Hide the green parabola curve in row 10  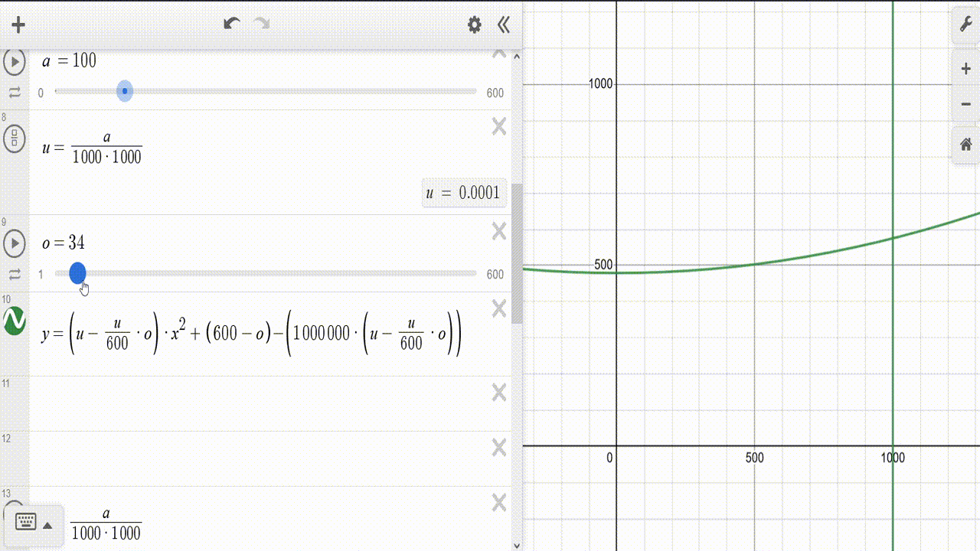coord(15,321)
